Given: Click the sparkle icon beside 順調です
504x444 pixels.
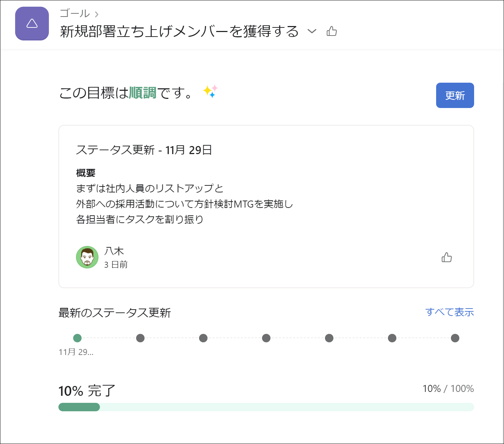Looking at the screenshot, I should coord(210,91).
